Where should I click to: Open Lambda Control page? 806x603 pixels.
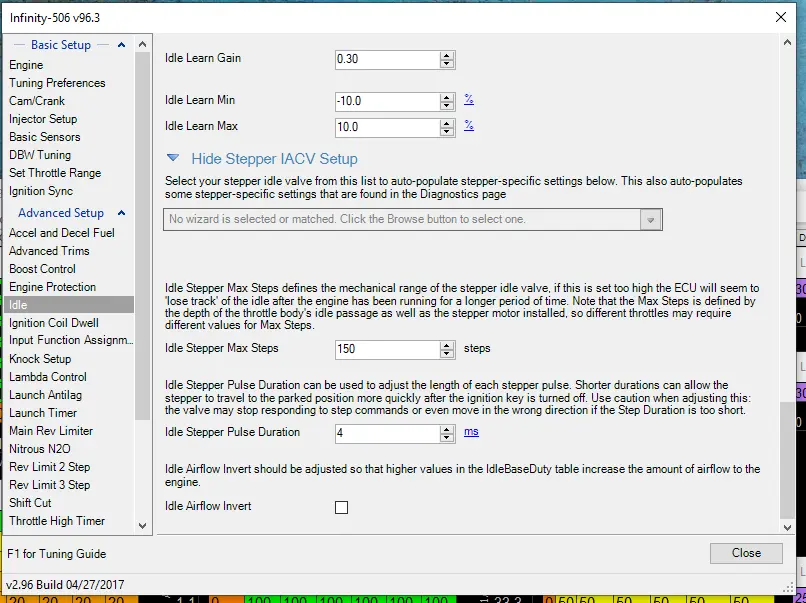pos(48,377)
